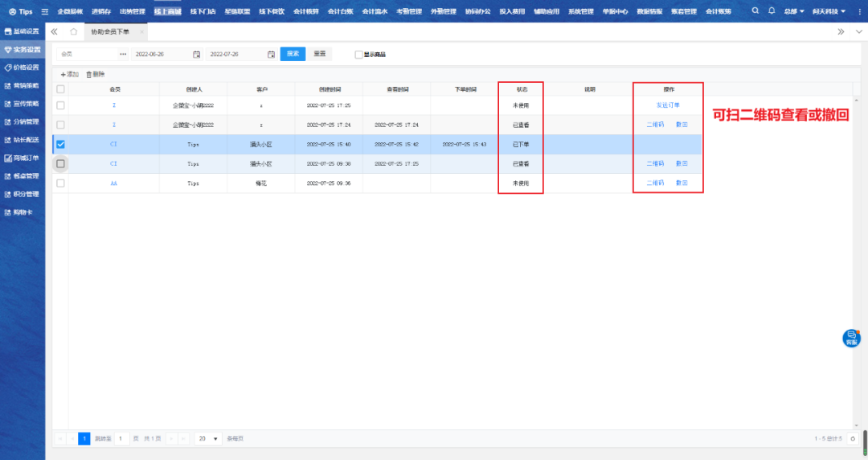Open the notification bell
The height and width of the screenshot is (460, 868).
pyautogui.click(x=772, y=11)
